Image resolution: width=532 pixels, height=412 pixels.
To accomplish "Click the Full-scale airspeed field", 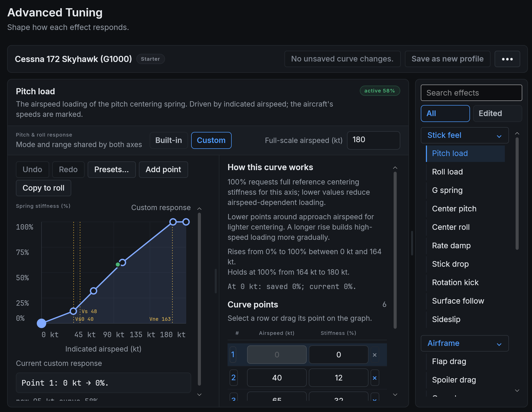I will coord(373,140).
